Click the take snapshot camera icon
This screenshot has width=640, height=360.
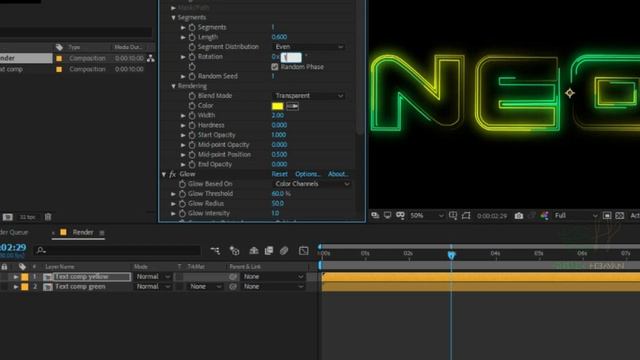(x=519, y=216)
